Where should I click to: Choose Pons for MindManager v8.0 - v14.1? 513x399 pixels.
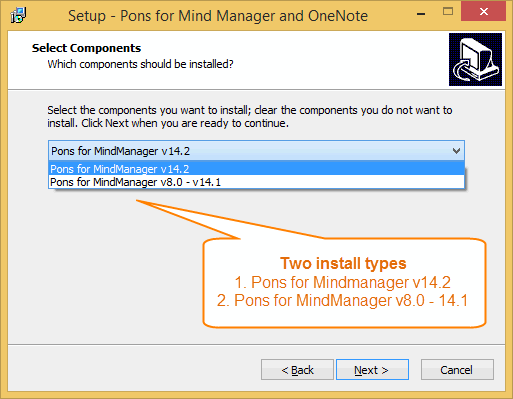(x=256, y=182)
